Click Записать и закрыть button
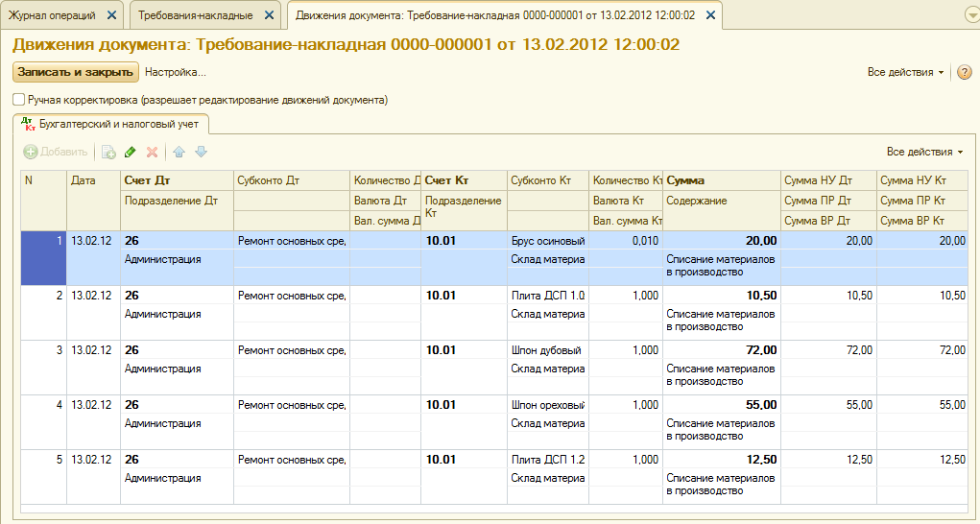 click(76, 72)
